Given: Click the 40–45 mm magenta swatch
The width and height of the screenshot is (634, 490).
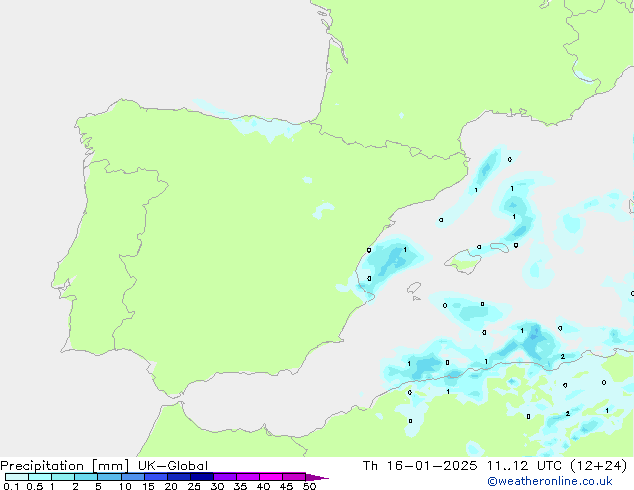Looking at the screenshot, I should tap(271, 477).
